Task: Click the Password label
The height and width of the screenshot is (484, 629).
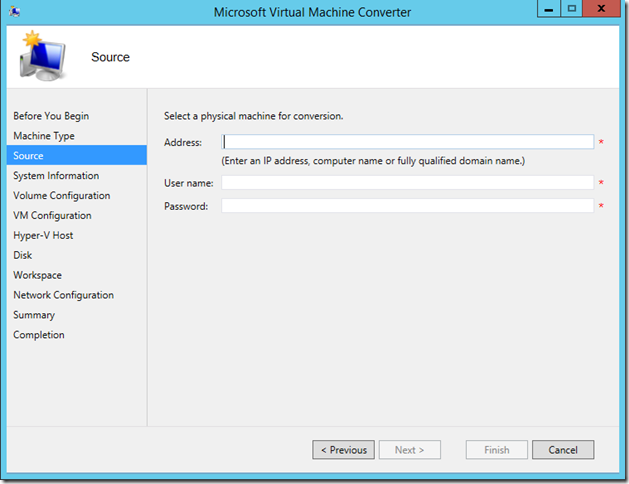Action: (x=186, y=207)
